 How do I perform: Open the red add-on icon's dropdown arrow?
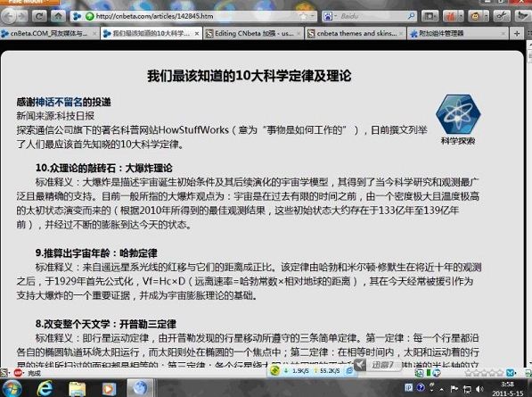461,16
